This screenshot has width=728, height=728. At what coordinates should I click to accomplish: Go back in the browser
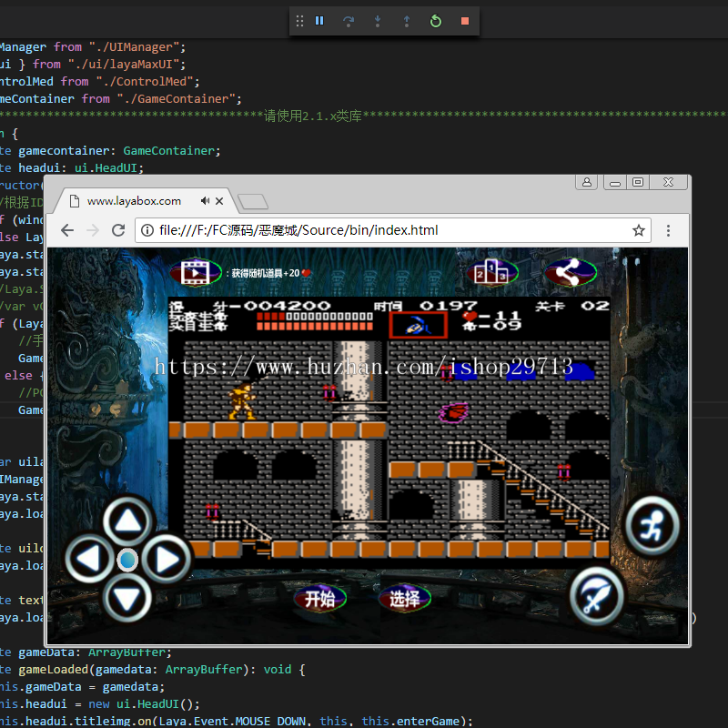click(67, 230)
